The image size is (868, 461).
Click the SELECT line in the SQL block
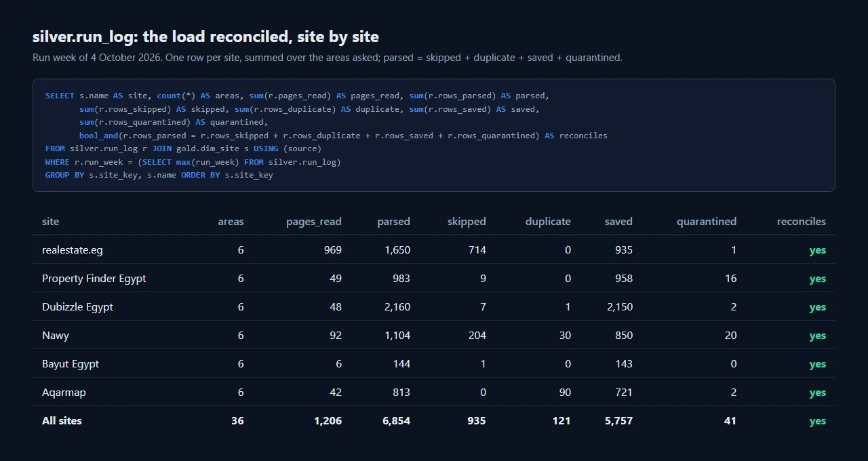[x=297, y=96]
